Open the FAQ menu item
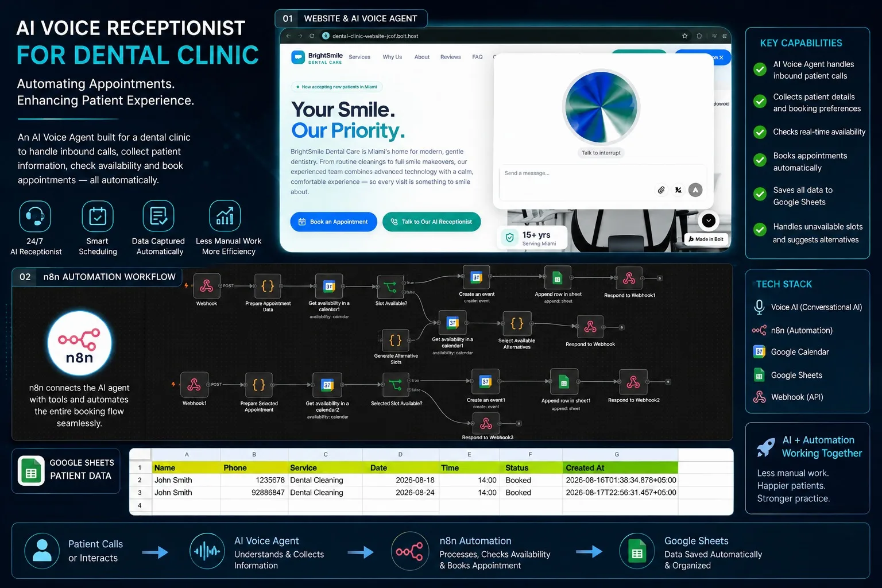 (x=477, y=57)
